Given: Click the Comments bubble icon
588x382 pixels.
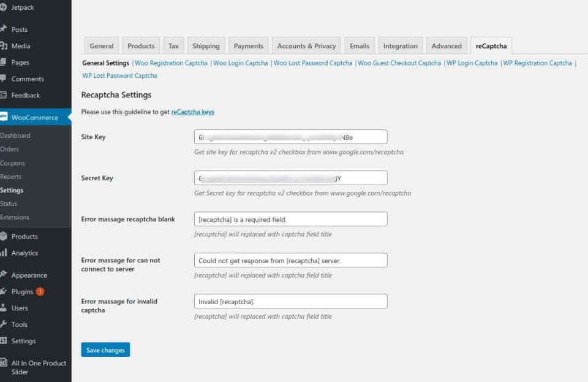Looking at the screenshot, I should click(3, 78).
